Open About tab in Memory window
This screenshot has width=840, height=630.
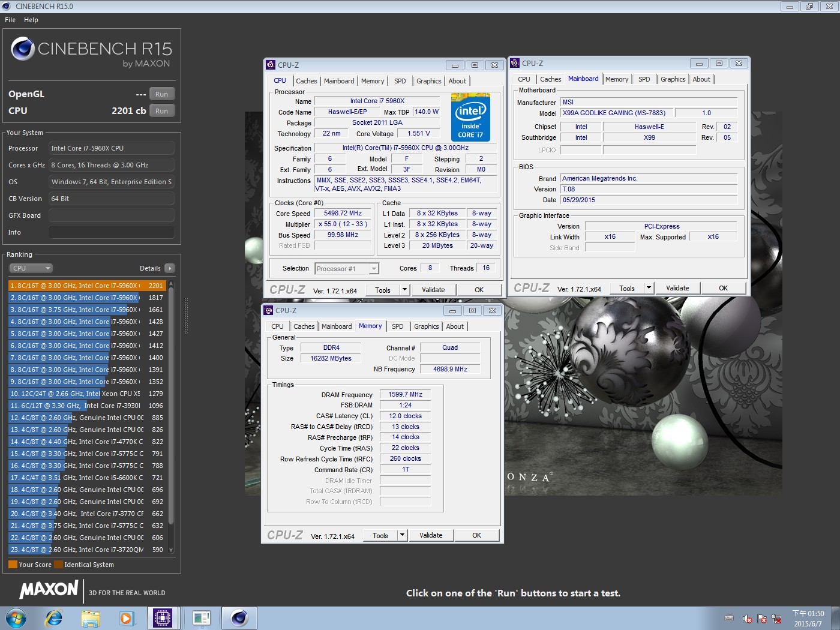[x=455, y=326]
